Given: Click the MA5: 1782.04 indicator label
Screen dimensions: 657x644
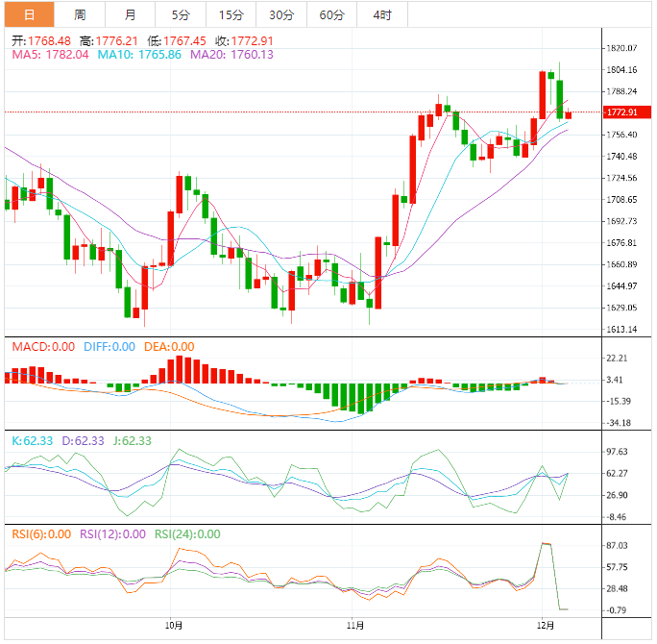Looking at the screenshot, I should click(50, 55).
